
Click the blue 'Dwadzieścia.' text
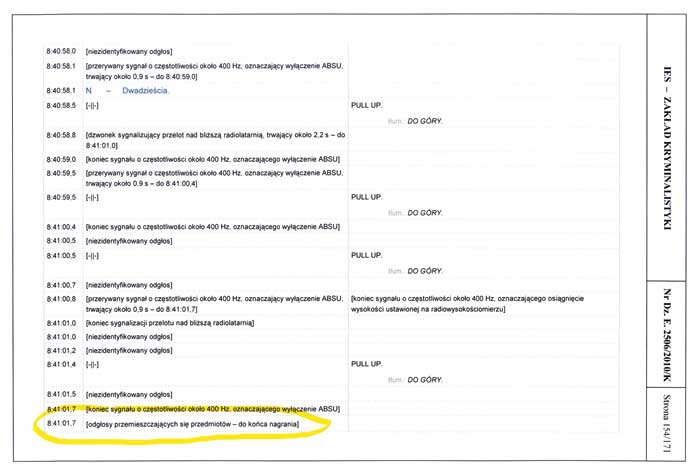(146, 91)
